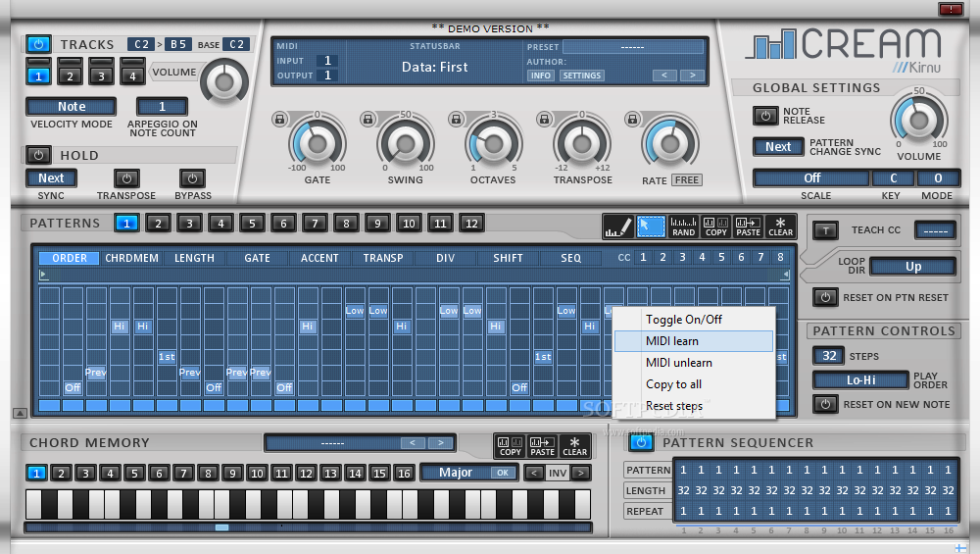
Task: Go to next preset arrow
Action: [x=692, y=76]
